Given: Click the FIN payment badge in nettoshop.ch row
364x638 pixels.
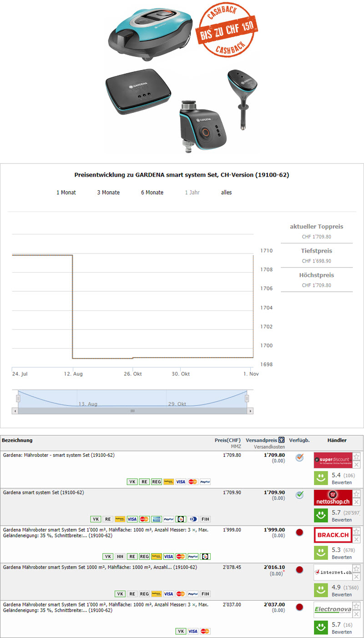Looking at the screenshot, I should point(205,519).
